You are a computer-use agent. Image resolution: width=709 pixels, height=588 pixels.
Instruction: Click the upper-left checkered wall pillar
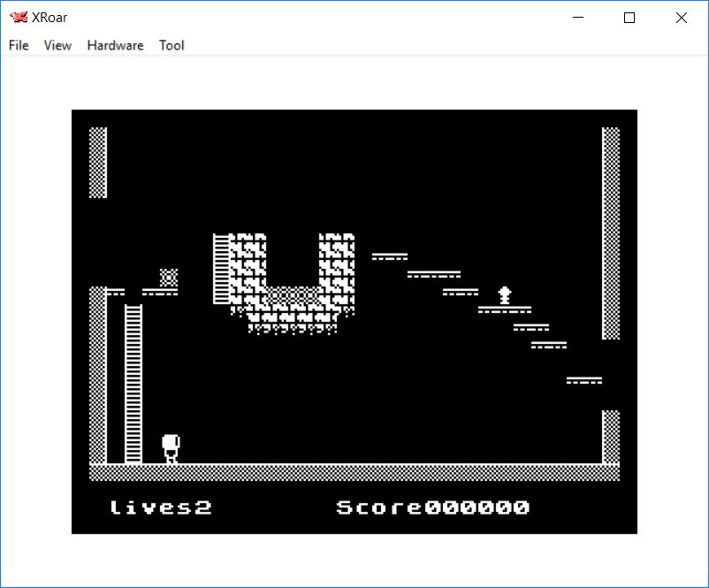pos(98,163)
